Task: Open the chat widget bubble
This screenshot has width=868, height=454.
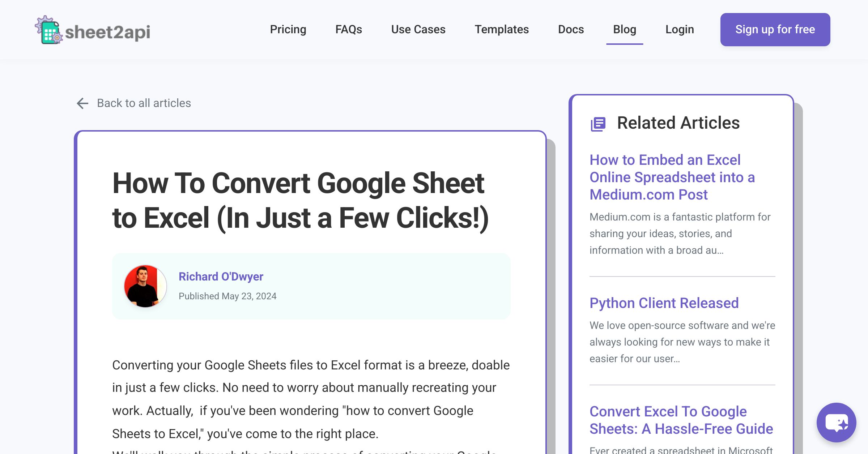Action: coord(836,422)
